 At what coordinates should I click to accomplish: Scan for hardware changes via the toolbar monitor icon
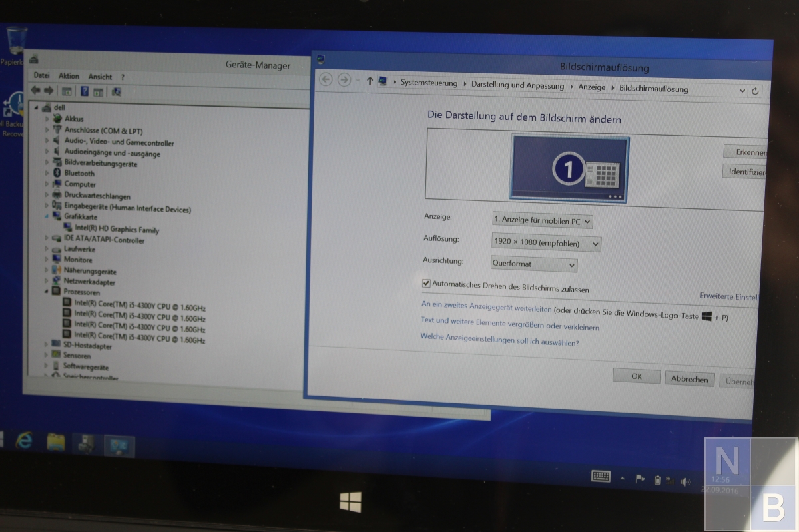[x=117, y=92]
